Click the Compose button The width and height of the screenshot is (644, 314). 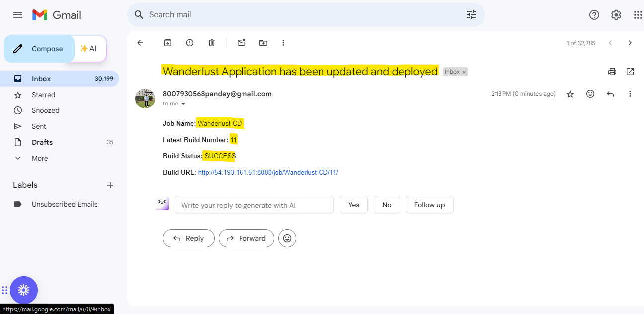(x=39, y=49)
